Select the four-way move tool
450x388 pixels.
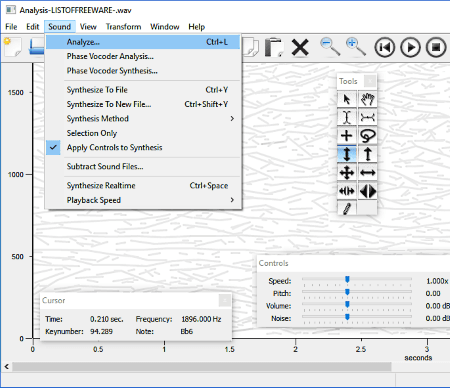point(347,173)
